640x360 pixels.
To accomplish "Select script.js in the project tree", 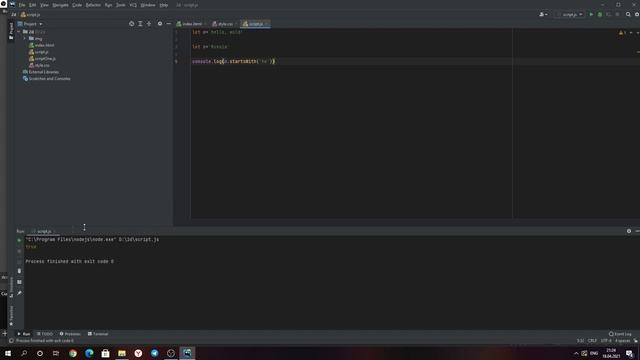I will (41, 52).
